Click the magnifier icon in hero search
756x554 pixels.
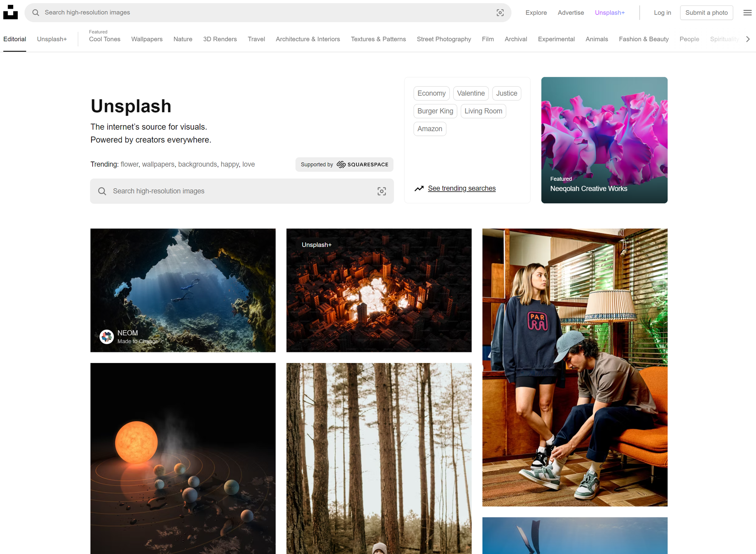point(102,191)
